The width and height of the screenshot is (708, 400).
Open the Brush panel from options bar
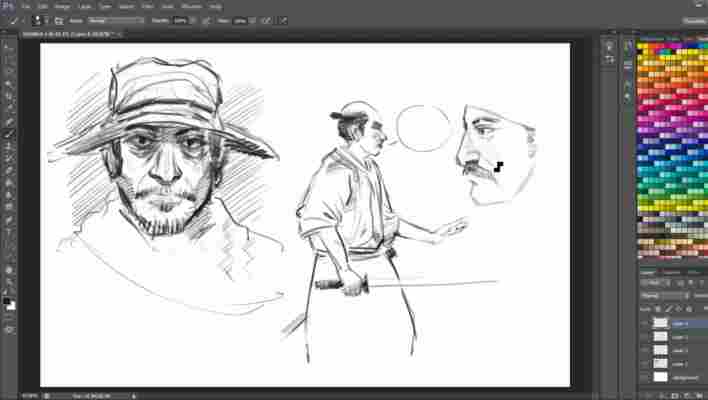click(x=59, y=21)
